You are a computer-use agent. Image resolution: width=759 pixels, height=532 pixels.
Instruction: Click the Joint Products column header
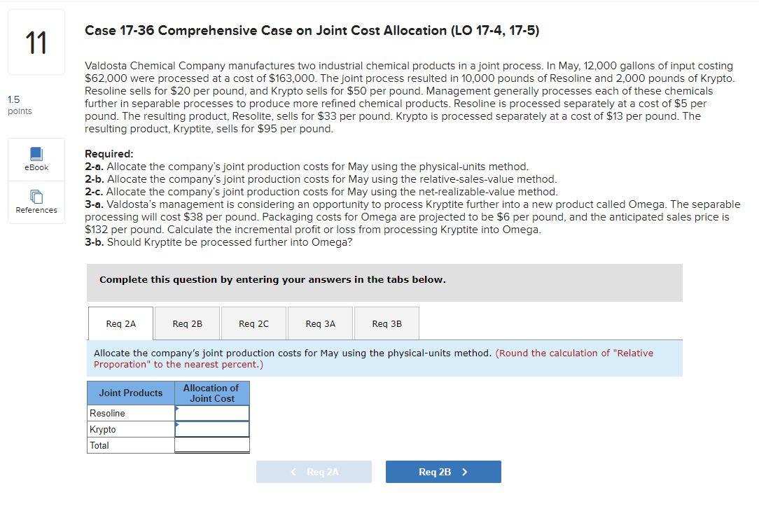tap(130, 393)
